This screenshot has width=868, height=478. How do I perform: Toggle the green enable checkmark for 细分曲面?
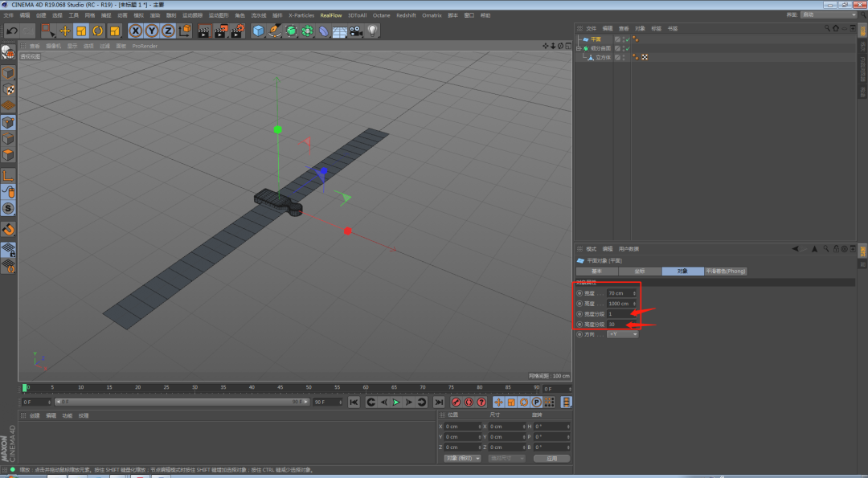(x=627, y=48)
